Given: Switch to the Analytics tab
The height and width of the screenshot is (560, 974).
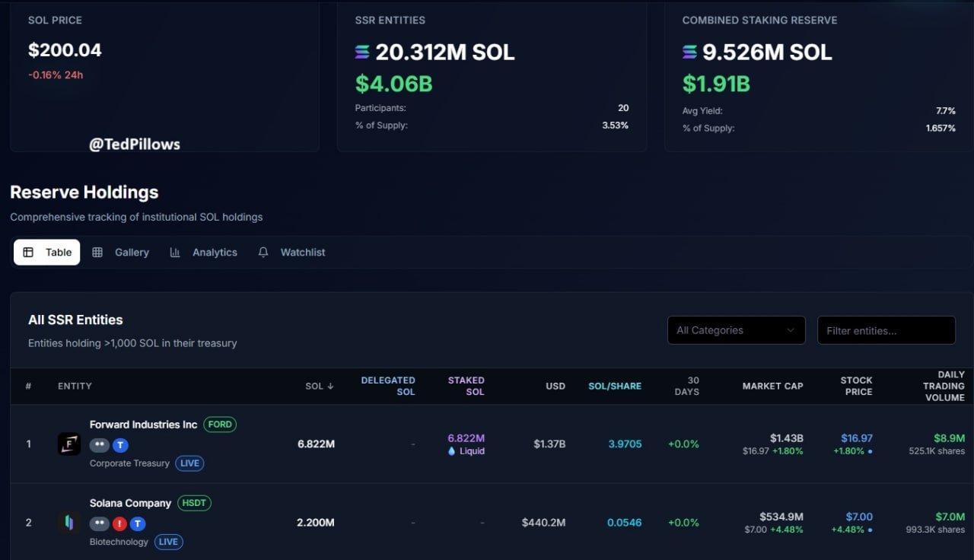Looking at the screenshot, I should pos(214,252).
